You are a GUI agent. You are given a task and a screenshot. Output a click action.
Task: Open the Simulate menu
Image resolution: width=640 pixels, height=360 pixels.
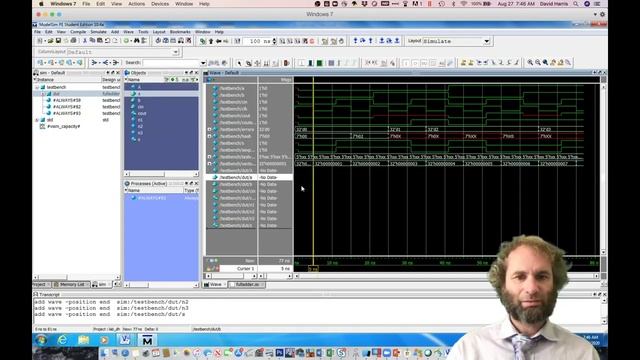(x=98, y=32)
